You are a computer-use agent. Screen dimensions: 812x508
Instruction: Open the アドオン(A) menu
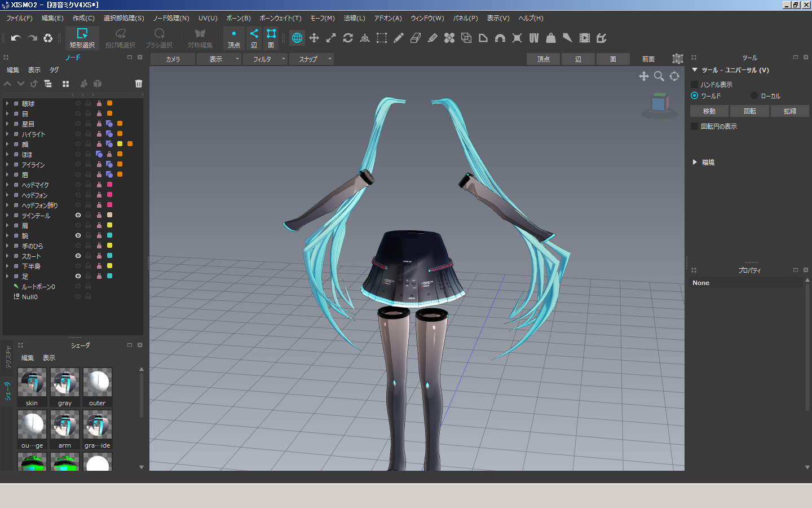click(388, 18)
